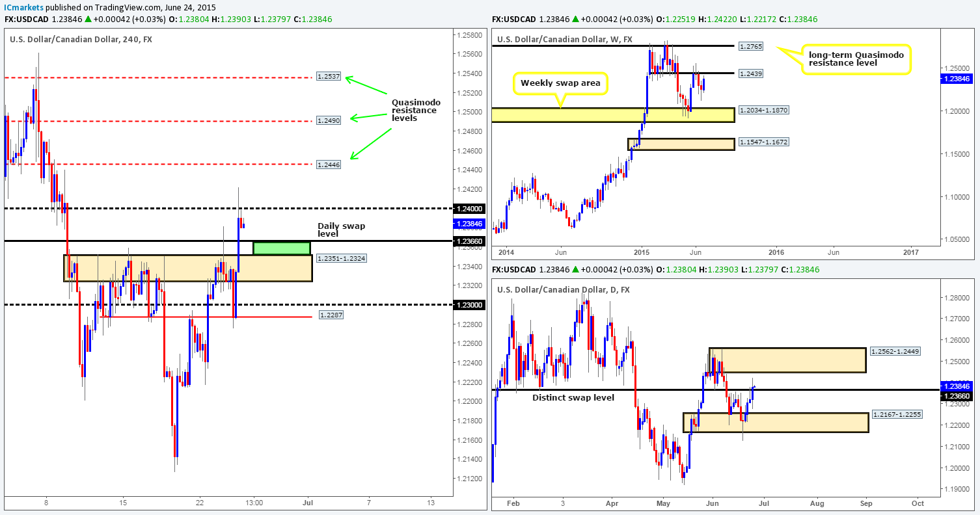Click the '2016' label on weekly time axis
Viewport: 980px width, 515px height.
coord(776,251)
